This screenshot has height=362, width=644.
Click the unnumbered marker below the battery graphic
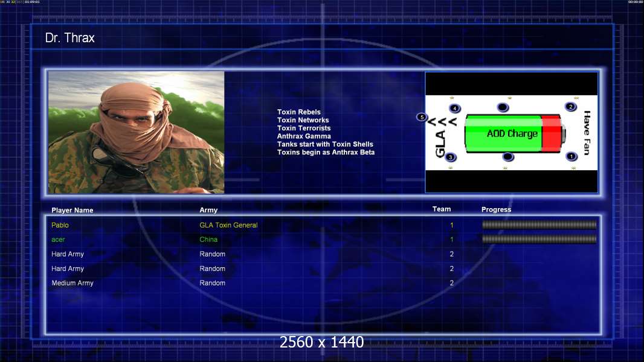point(507,157)
